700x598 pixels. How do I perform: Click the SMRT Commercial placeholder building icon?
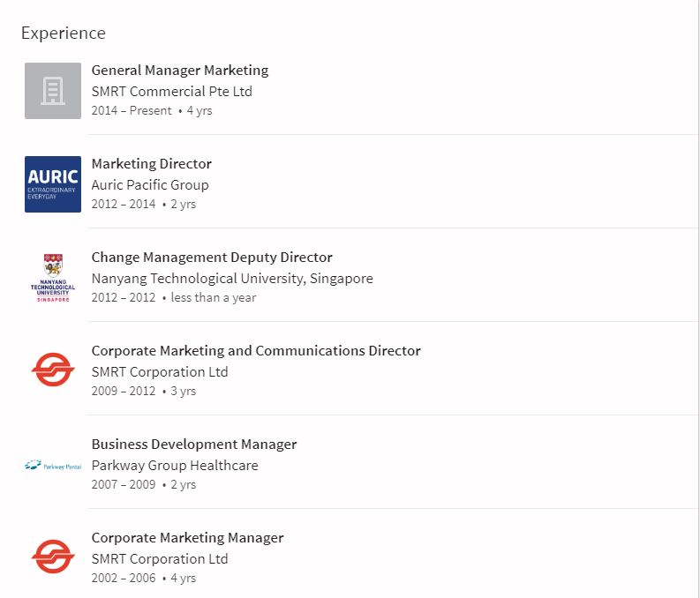[53, 91]
